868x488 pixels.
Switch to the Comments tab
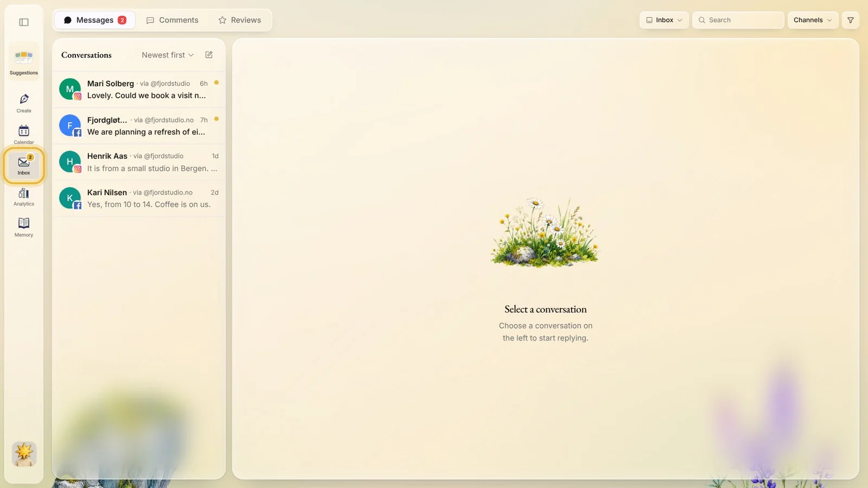[x=173, y=20]
